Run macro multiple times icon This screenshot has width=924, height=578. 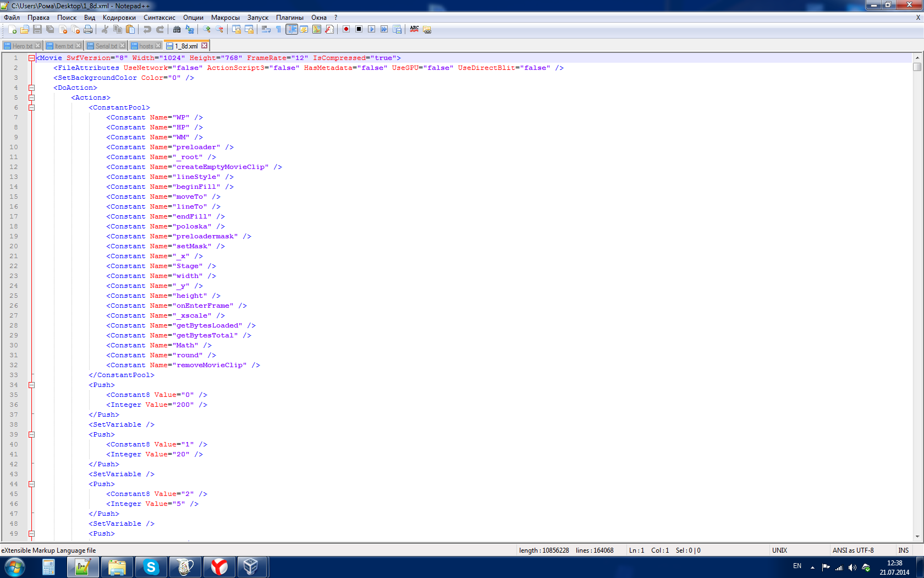[384, 29]
